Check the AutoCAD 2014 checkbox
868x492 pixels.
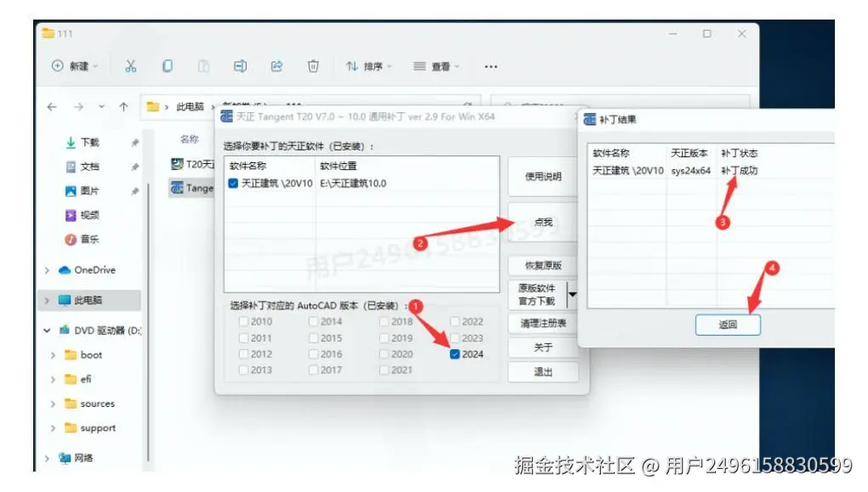point(314,321)
